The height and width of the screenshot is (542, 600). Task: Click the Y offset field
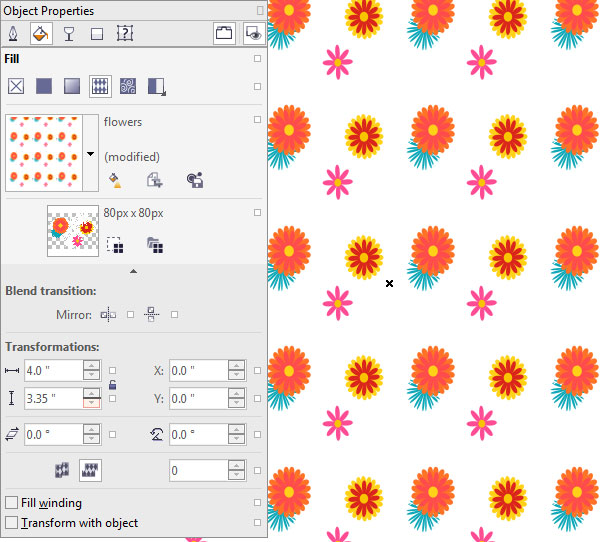pos(199,398)
